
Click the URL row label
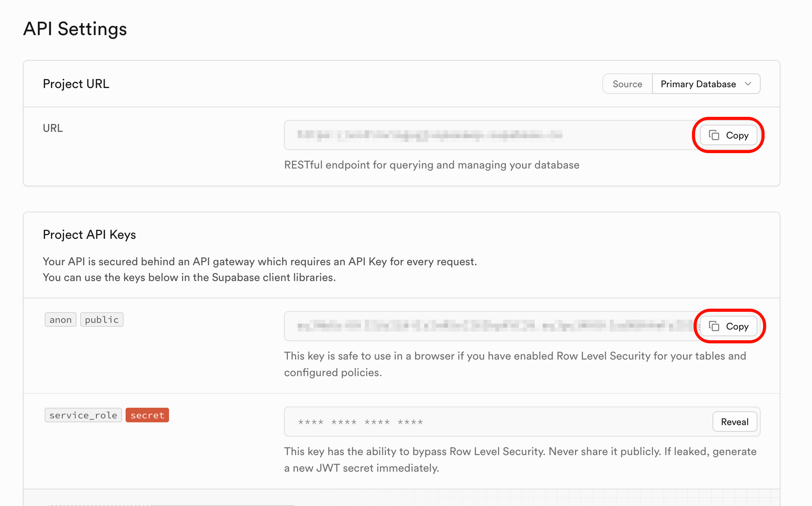53,128
